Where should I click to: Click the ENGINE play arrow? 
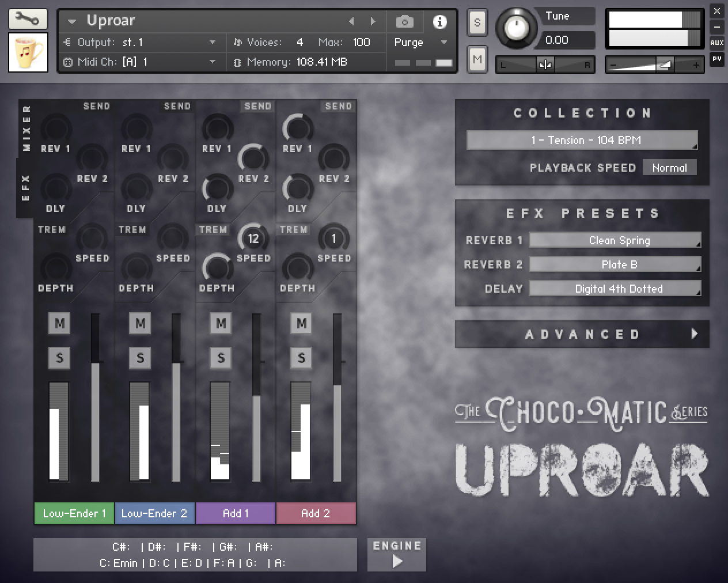pos(397,561)
